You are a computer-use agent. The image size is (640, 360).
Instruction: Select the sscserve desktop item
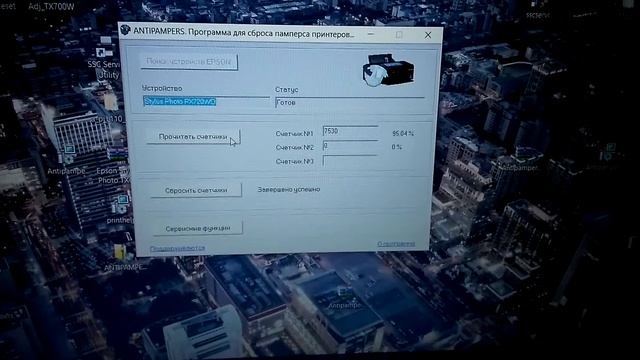click(538, 11)
